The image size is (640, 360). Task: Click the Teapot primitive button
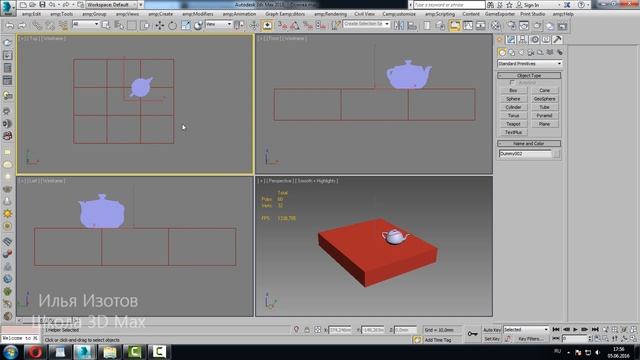[513, 124]
